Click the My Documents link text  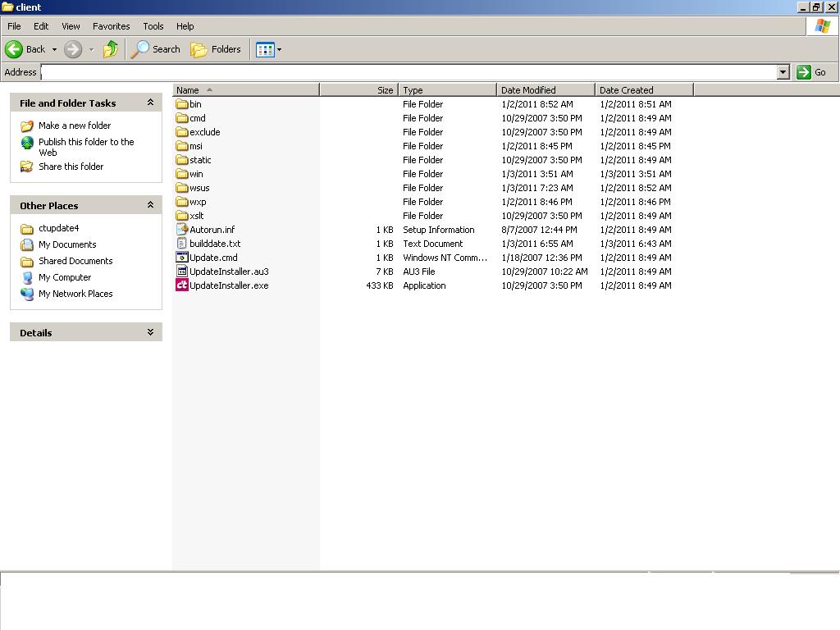tap(67, 244)
